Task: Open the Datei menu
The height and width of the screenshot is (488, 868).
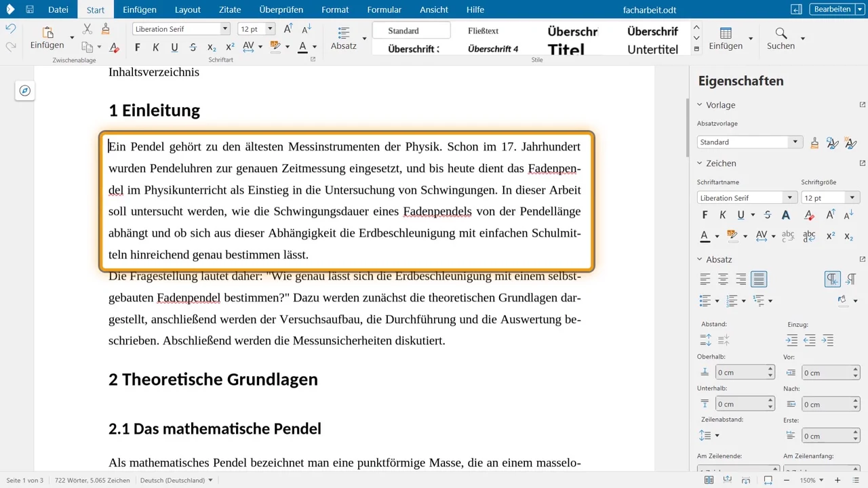Action: [58, 9]
